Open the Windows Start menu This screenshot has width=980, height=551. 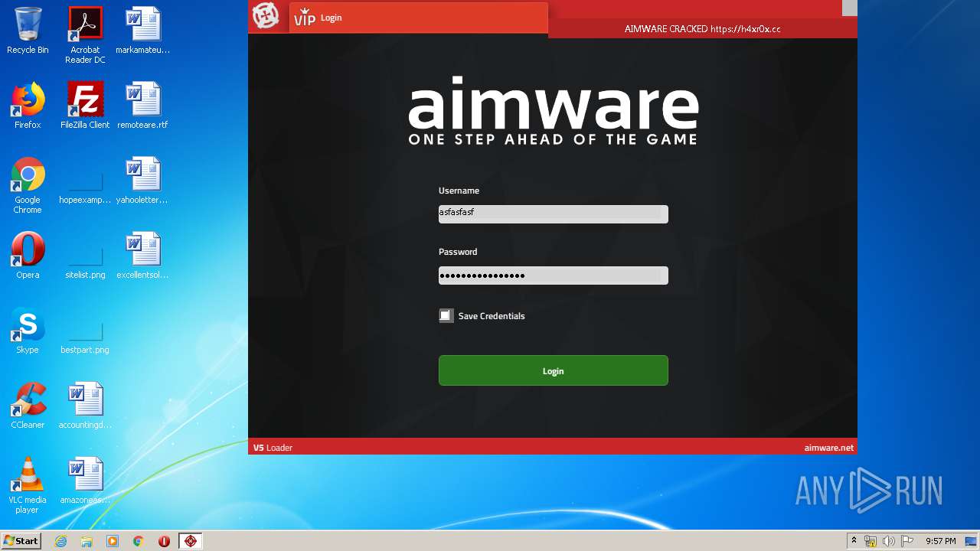click(21, 540)
